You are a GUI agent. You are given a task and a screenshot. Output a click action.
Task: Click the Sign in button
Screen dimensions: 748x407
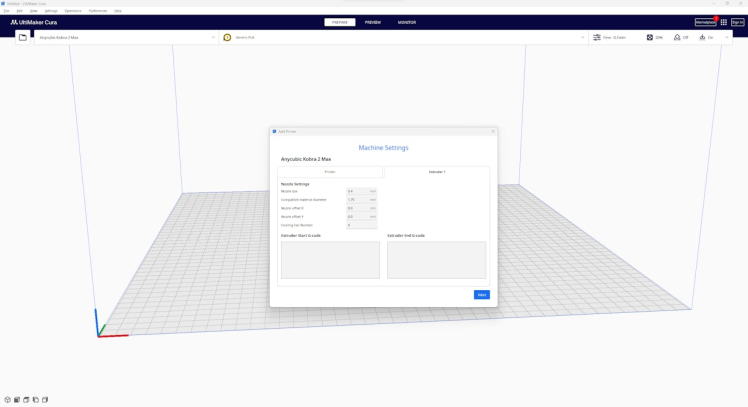click(x=737, y=22)
